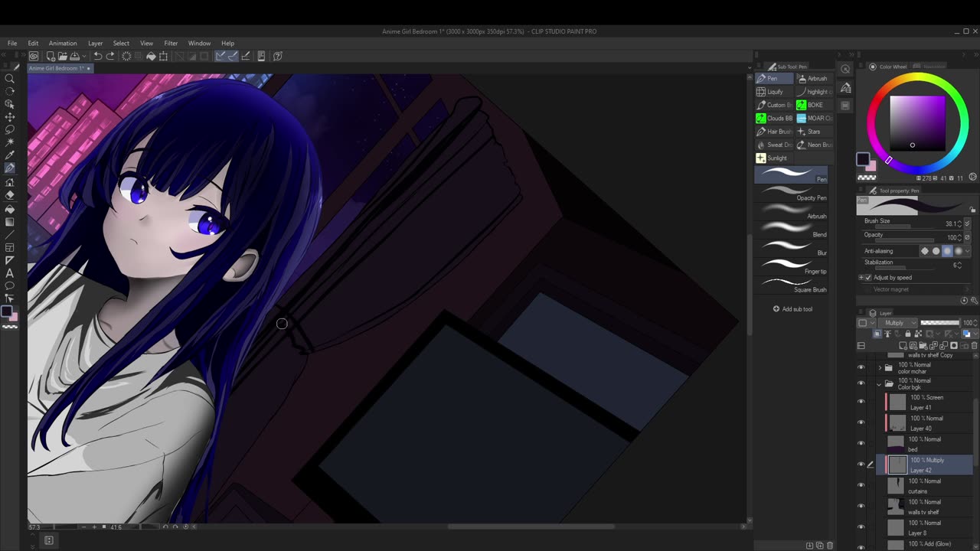Toggle visibility of Layer 42
This screenshot has height=551, width=980.
861,465
